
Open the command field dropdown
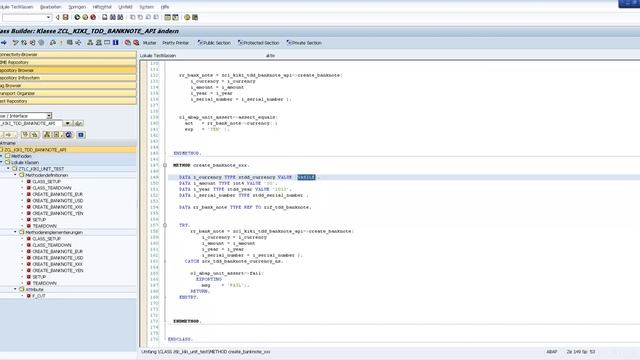pos(49,17)
